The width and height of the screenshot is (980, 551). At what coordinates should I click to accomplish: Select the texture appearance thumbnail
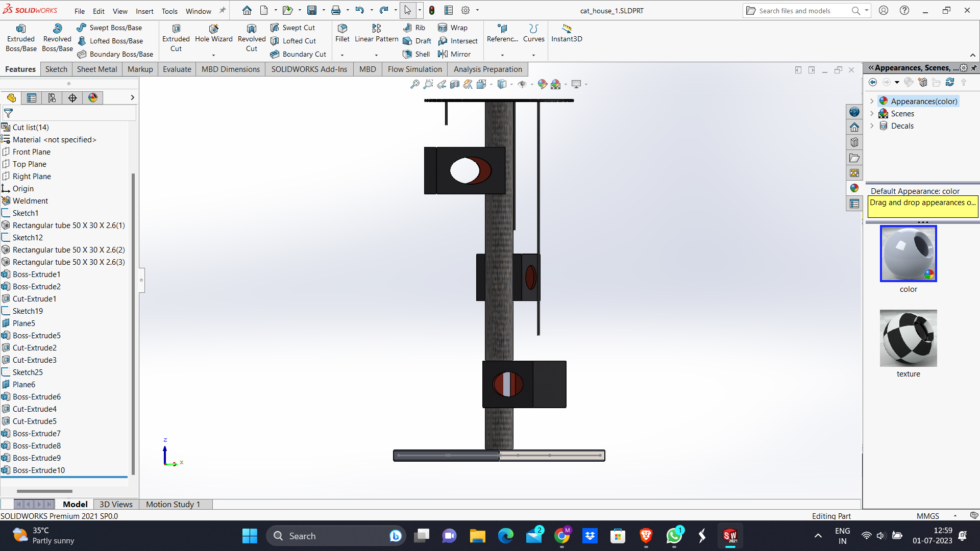point(908,338)
